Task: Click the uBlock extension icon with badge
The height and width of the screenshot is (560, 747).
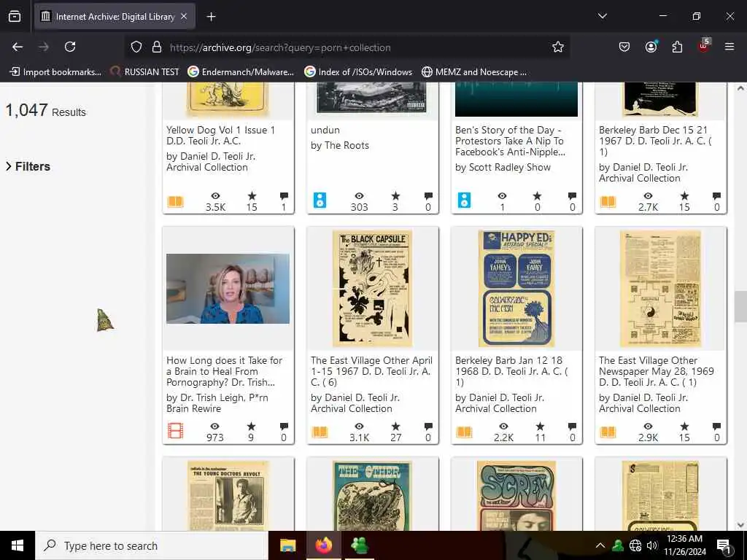Action: pos(704,46)
